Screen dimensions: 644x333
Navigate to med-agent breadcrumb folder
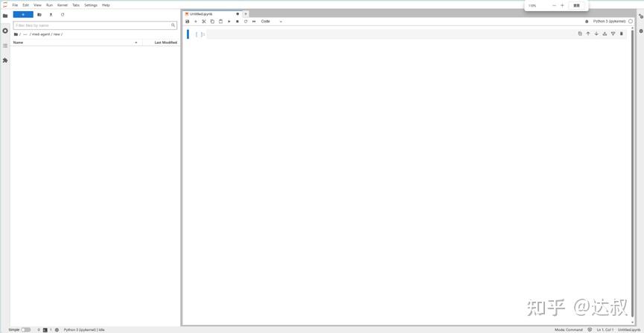[41, 34]
